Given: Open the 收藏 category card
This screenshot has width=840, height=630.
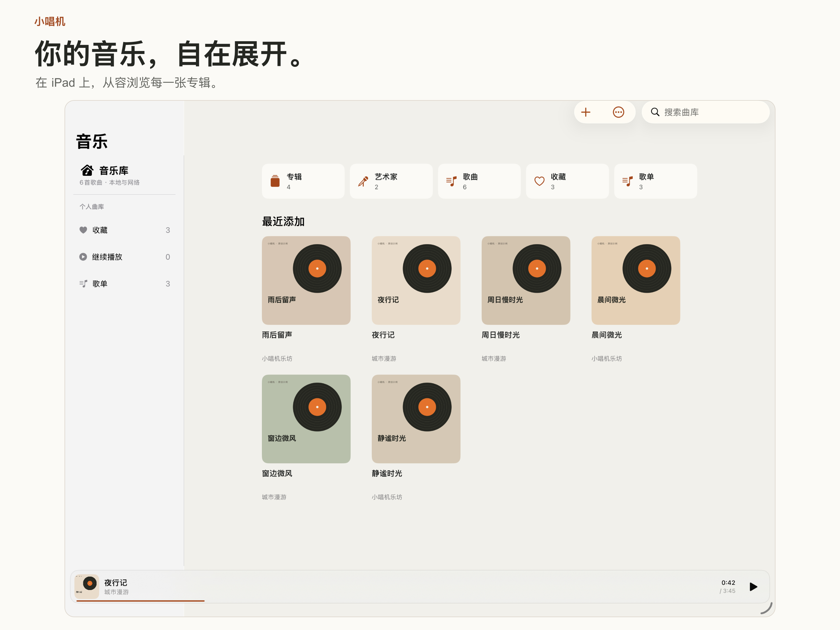Looking at the screenshot, I should [x=567, y=181].
